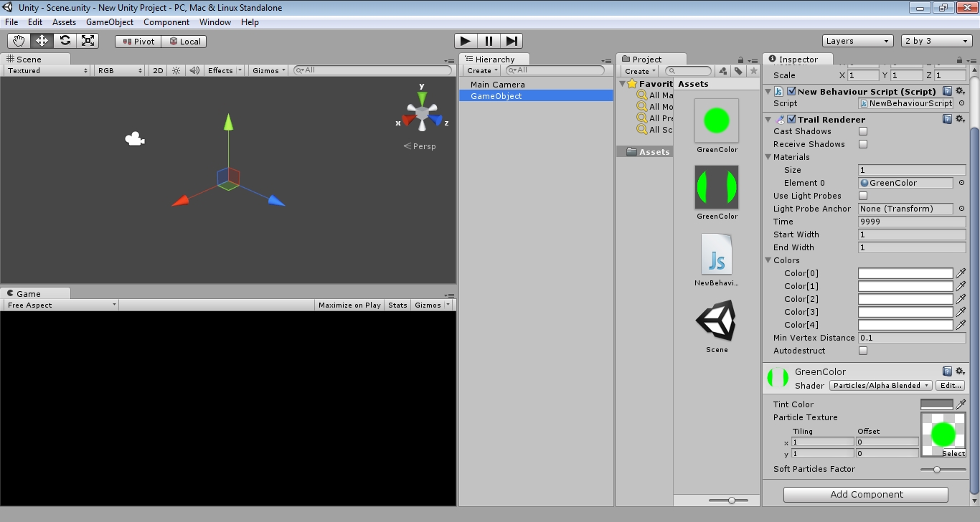Open Free Aspect dropdown in Game view
The width and height of the screenshot is (980, 522).
pyautogui.click(x=61, y=305)
